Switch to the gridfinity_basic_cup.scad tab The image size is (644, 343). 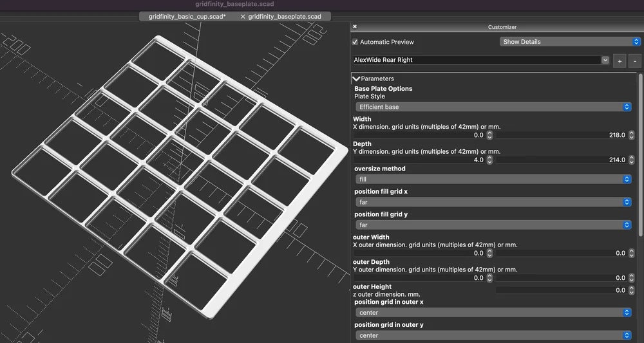(x=187, y=17)
